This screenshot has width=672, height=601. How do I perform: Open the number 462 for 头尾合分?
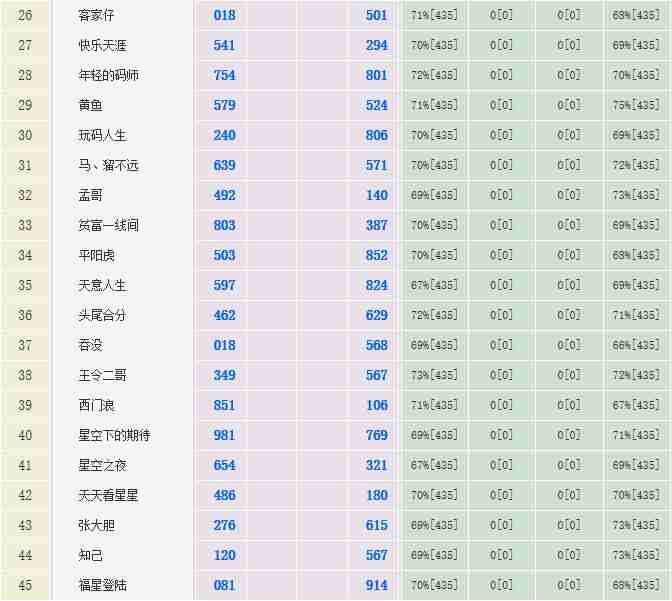pyautogui.click(x=224, y=316)
